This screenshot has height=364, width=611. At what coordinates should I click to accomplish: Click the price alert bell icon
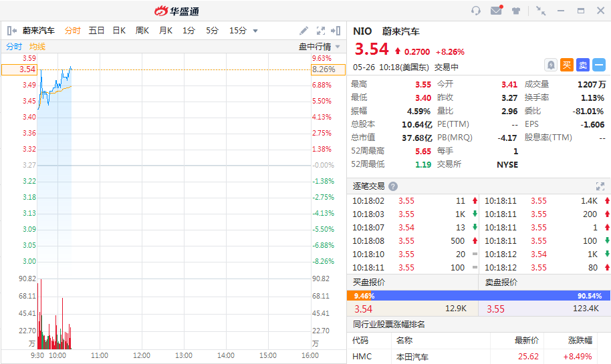tap(550, 65)
